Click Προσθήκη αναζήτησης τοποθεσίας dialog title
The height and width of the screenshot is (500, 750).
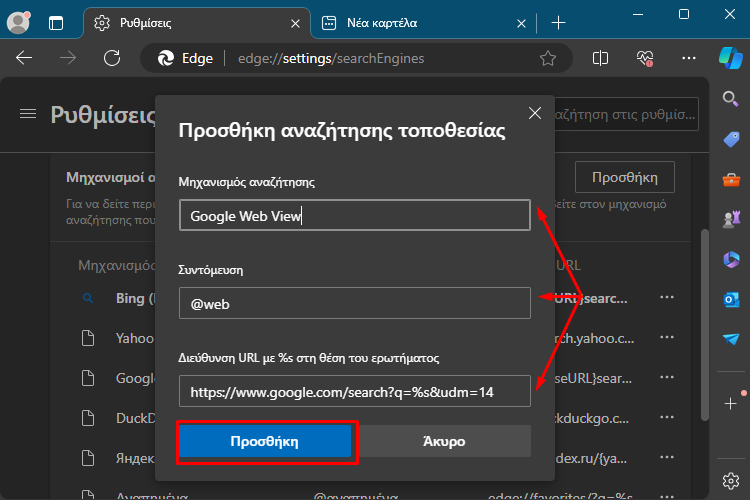tap(342, 130)
